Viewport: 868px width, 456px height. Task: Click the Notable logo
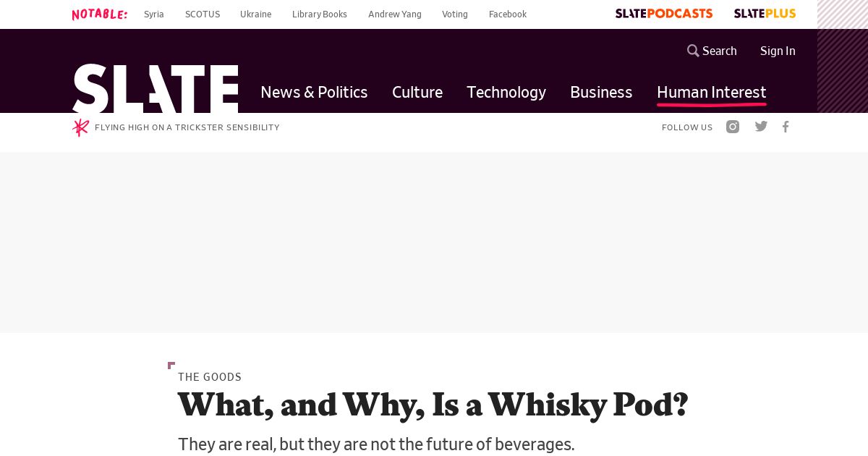point(100,14)
